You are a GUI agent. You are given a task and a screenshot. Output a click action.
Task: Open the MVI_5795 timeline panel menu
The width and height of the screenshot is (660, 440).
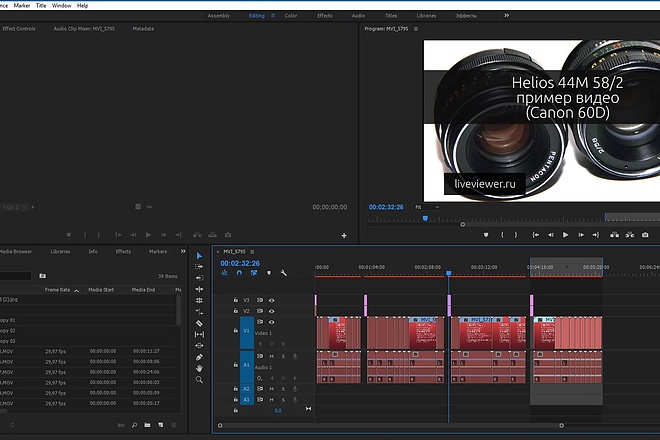252,252
